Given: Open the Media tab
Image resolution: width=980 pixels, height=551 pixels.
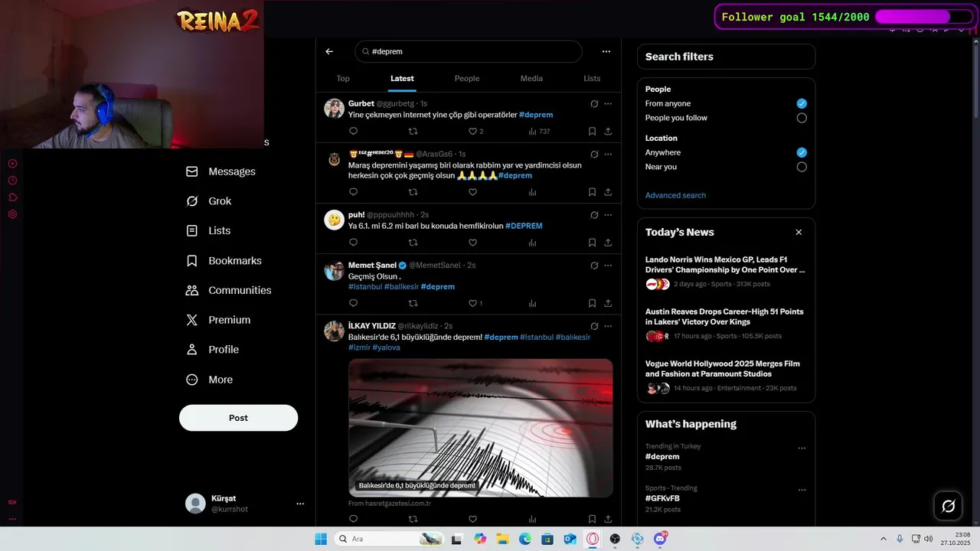Looking at the screenshot, I should click(531, 78).
